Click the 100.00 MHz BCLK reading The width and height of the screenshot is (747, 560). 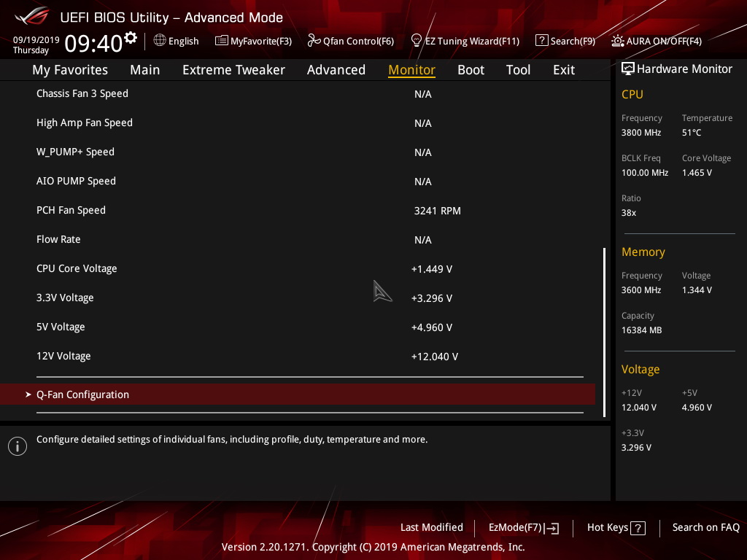click(645, 172)
